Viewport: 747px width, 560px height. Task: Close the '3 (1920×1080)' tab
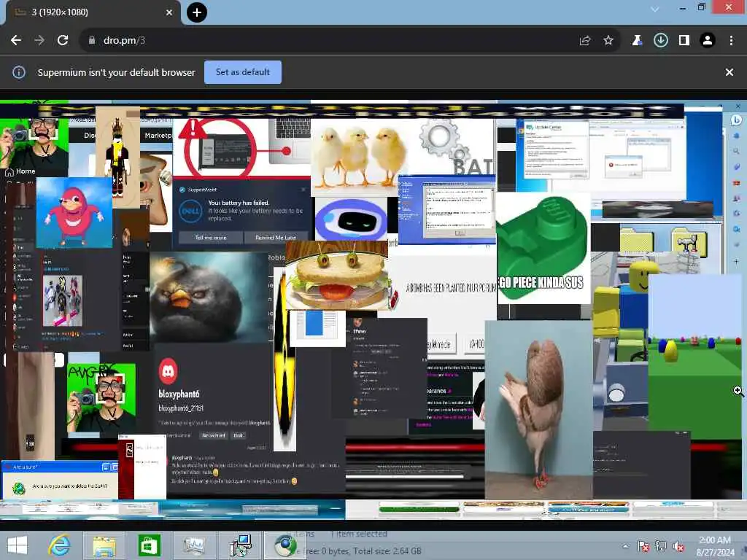(169, 12)
